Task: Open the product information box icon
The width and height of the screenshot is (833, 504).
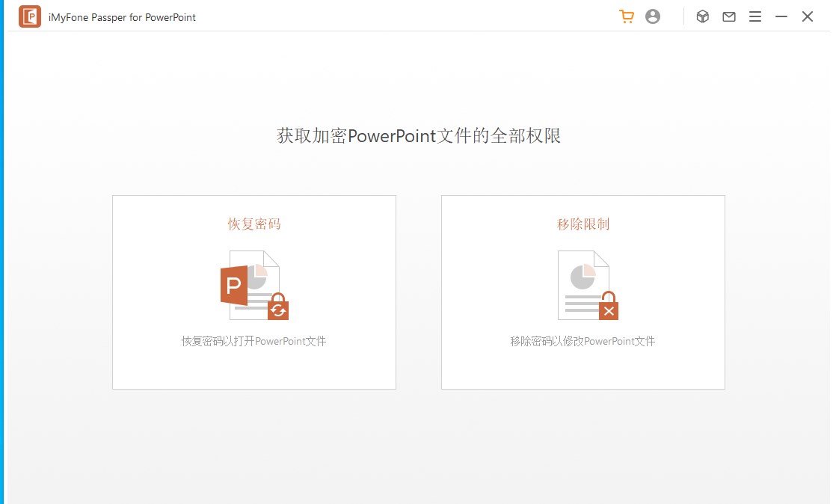Action: [x=702, y=16]
